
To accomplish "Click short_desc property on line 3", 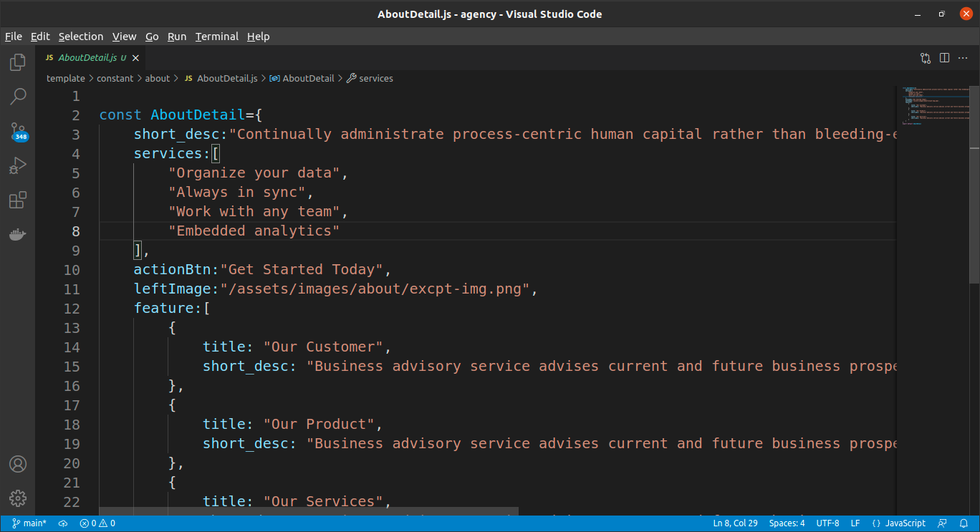I will [x=177, y=135].
